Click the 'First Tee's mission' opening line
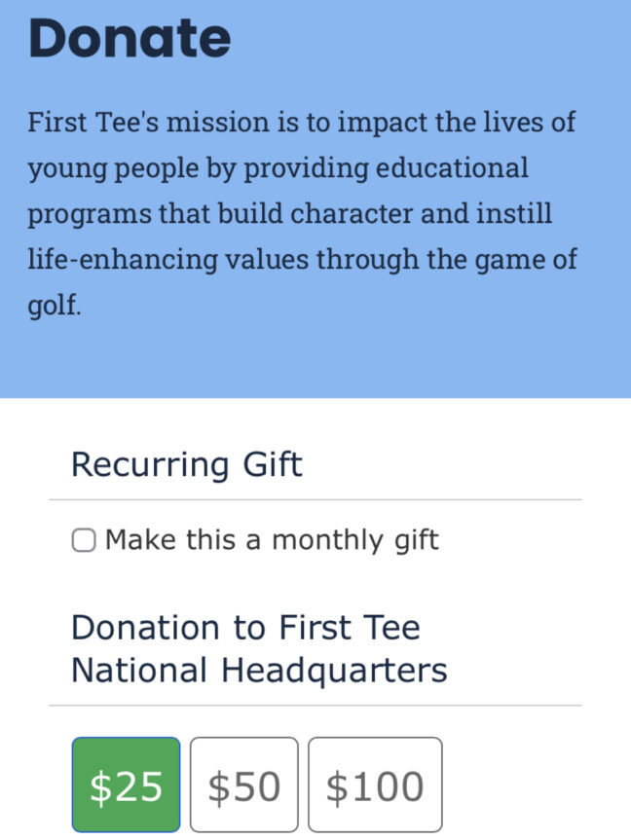This screenshot has width=631, height=840. pyautogui.click(x=301, y=123)
